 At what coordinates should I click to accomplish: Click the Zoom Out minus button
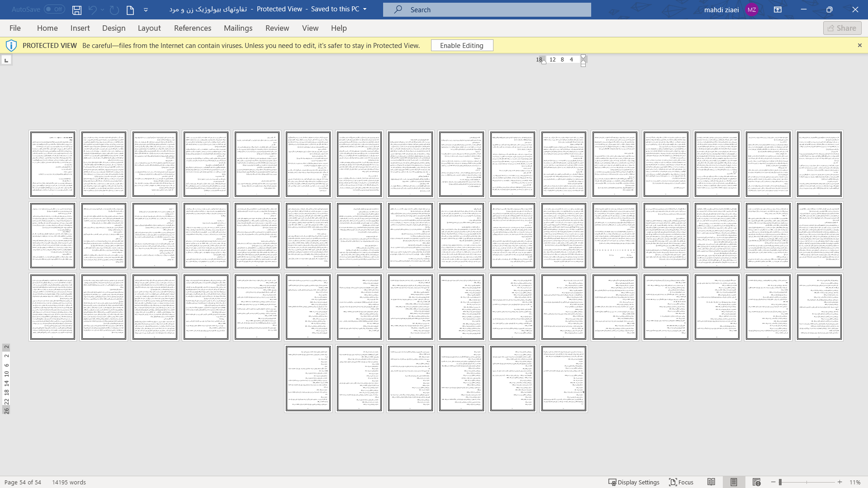(773, 482)
